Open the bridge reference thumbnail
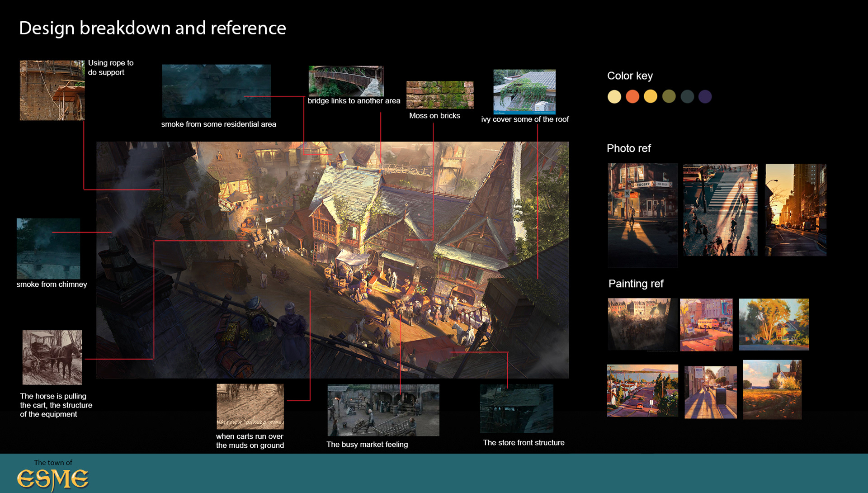The image size is (868, 493). (x=346, y=81)
